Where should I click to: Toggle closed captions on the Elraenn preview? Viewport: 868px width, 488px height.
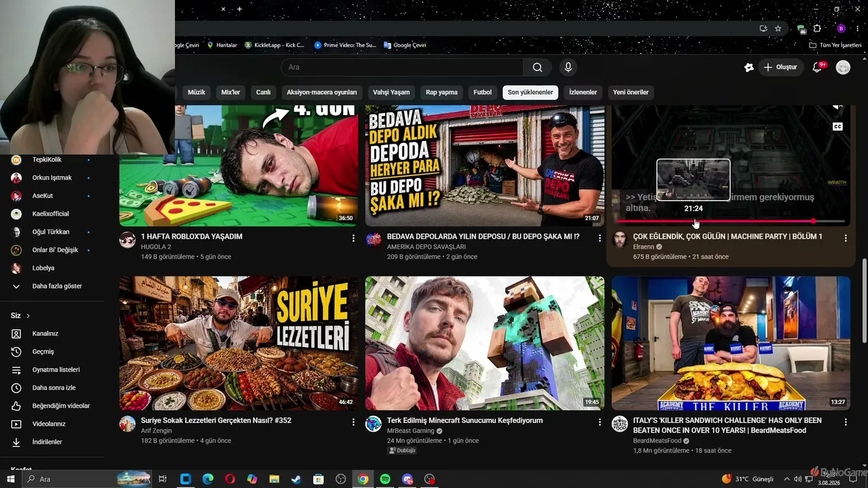pyautogui.click(x=837, y=126)
